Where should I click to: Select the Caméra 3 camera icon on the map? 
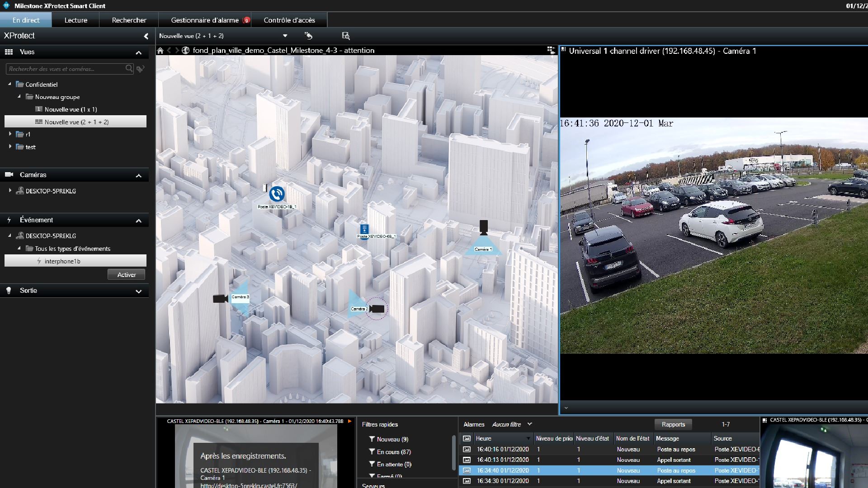(220, 299)
